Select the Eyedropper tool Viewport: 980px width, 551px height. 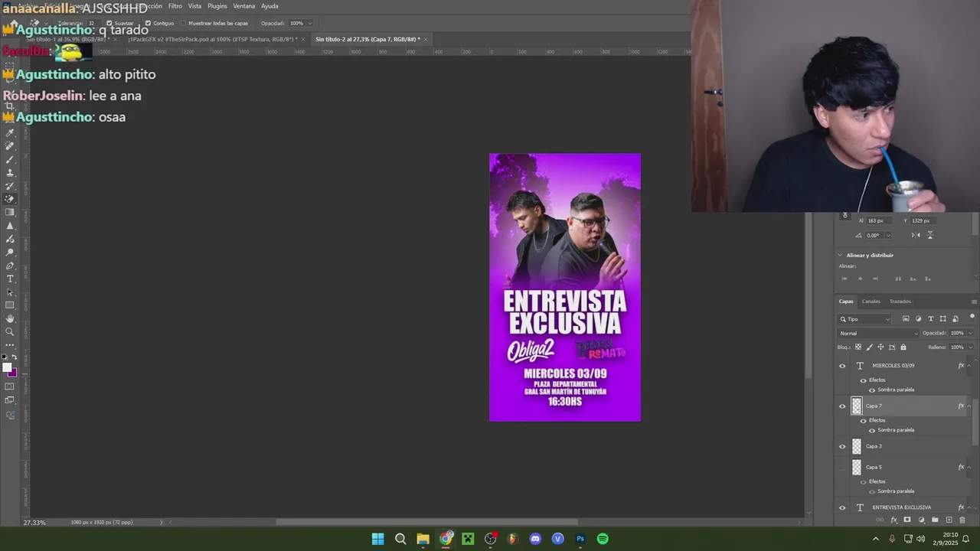(10, 133)
